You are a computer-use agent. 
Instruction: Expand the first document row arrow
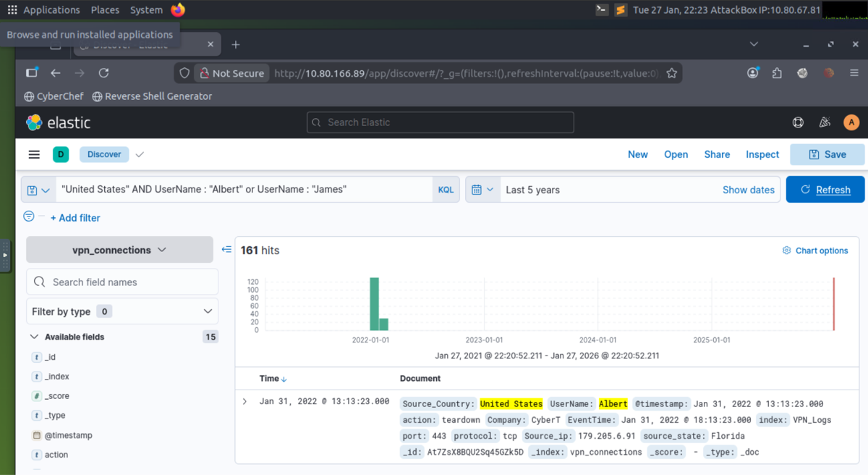pos(245,400)
